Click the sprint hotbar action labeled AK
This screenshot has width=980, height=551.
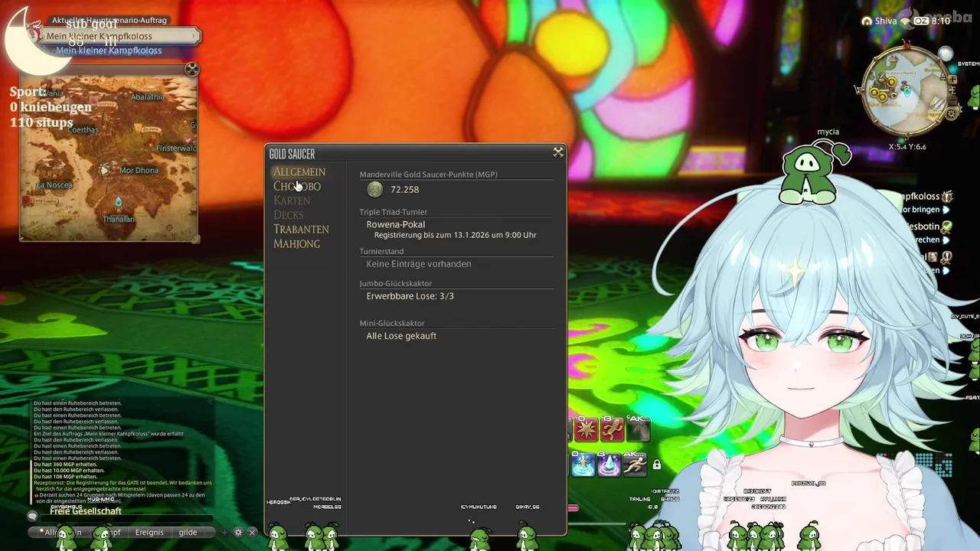click(x=634, y=464)
